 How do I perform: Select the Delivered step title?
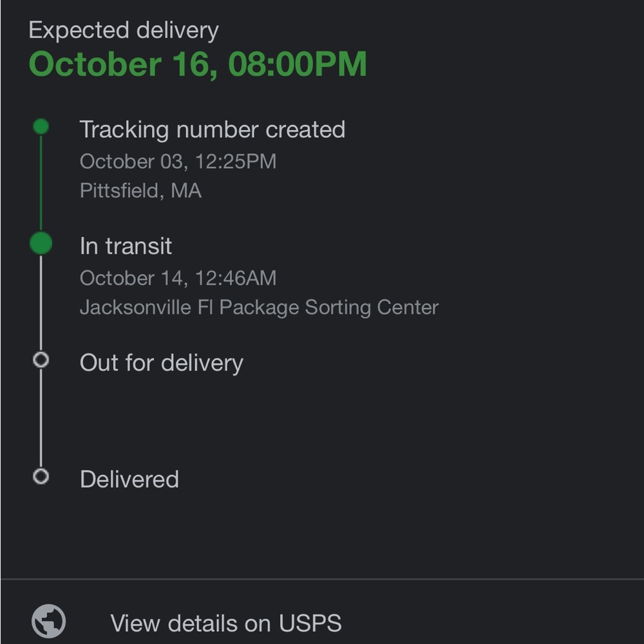click(129, 480)
